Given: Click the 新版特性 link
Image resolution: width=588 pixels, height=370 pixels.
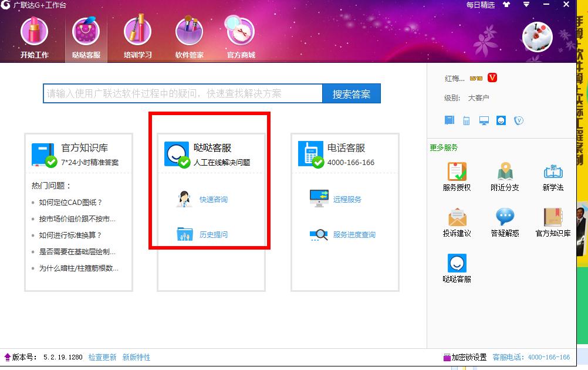Looking at the screenshot, I should (136, 357).
